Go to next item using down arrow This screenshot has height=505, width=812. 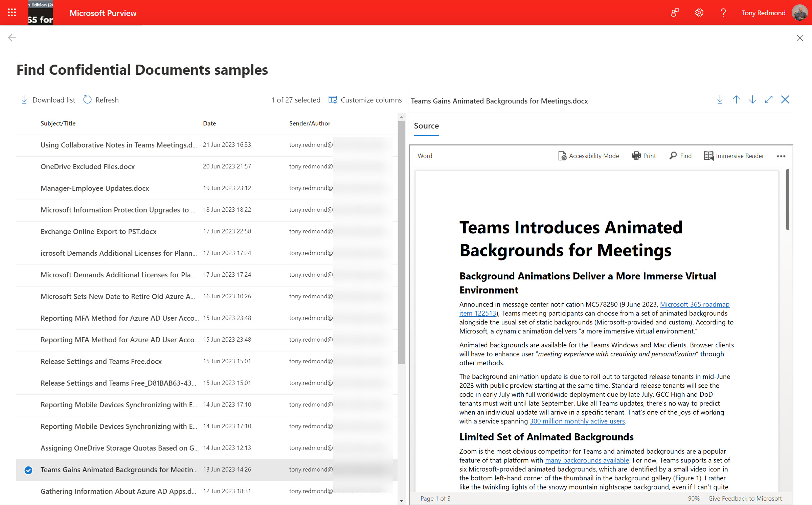tap(752, 99)
